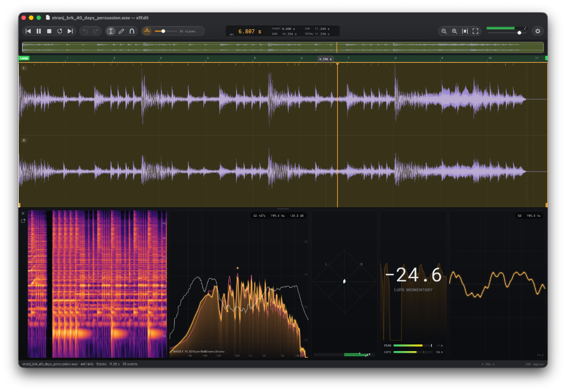The image size is (566, 392).
Task: Click the 35 slices label
Action: pyautogui.click(x=187, y=32)
